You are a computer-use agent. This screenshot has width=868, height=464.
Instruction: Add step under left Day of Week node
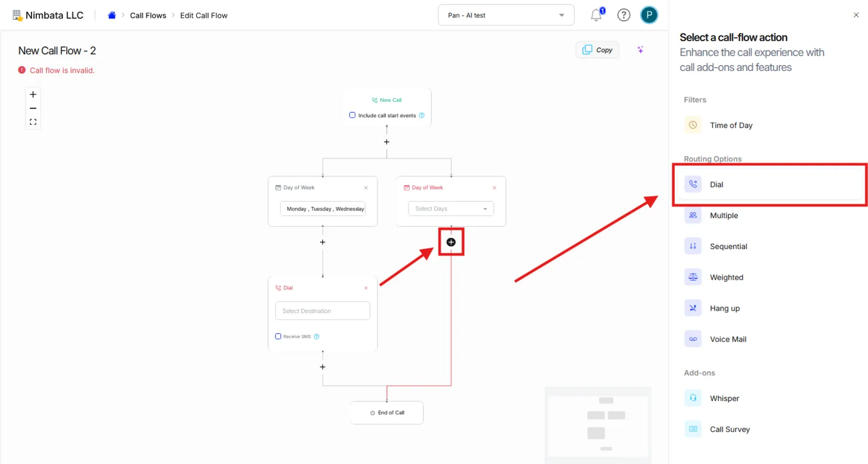(323, 242)
